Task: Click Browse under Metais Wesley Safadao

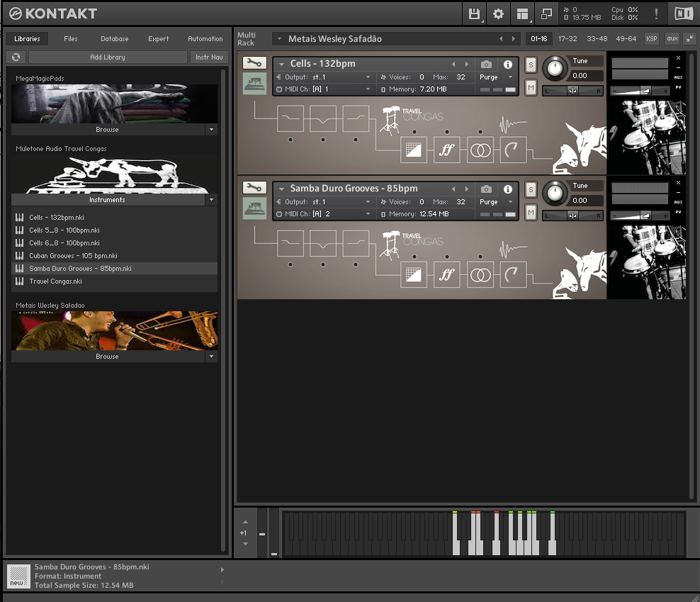Action: coord(107,357)
